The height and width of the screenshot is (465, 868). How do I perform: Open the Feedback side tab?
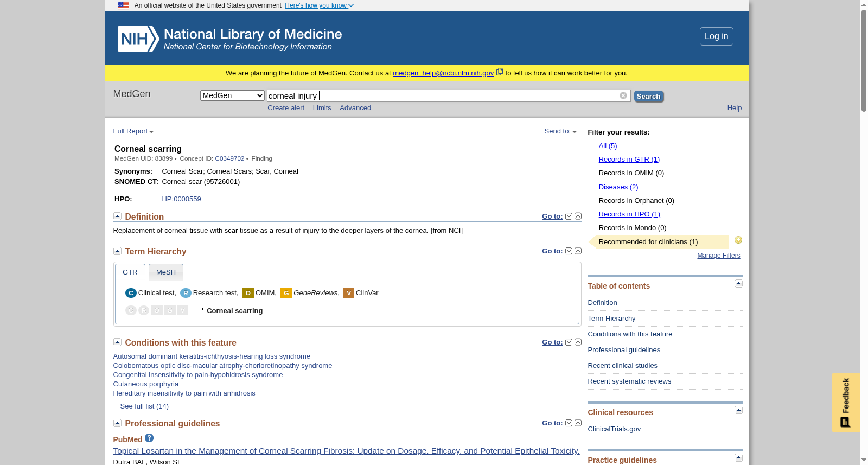coord(846,402)
